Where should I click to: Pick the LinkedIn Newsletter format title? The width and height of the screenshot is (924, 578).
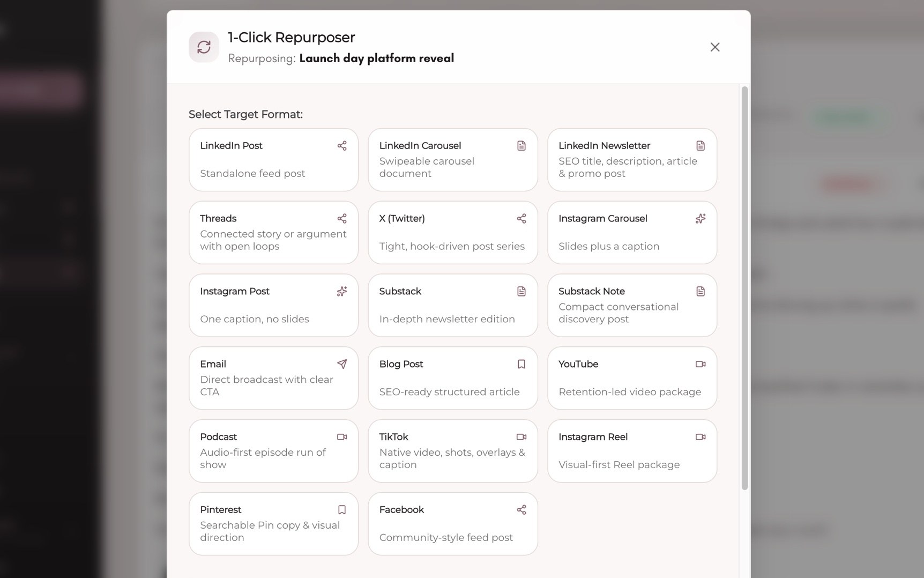[604, 146]
